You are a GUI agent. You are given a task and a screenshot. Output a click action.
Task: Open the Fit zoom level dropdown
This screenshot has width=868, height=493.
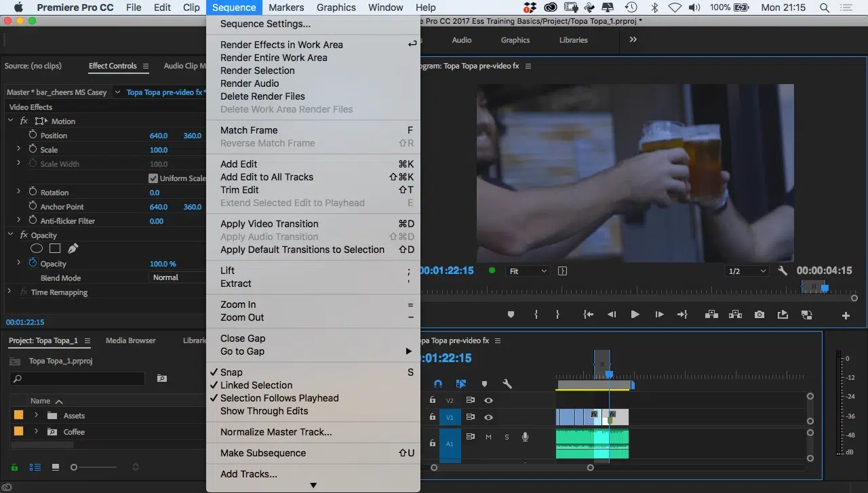tap(528, 271)
